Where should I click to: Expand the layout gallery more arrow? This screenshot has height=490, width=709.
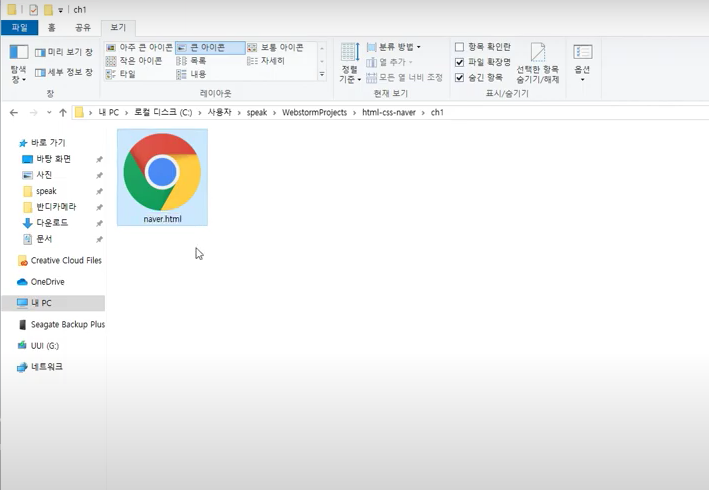tap(322, 75)
